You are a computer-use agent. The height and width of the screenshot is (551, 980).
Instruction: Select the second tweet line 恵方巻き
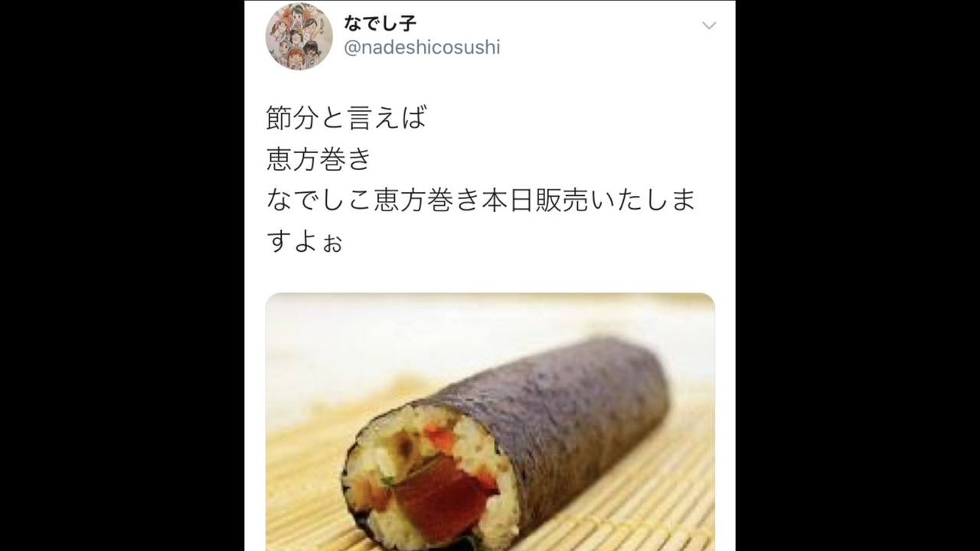319,158
